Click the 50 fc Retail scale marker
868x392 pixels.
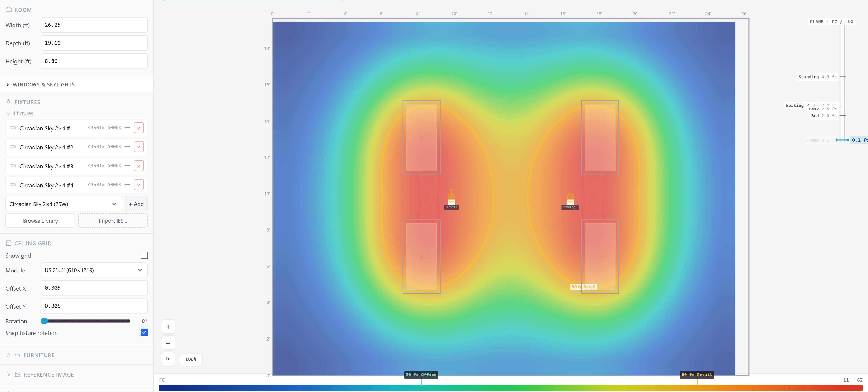coord(697,375)
